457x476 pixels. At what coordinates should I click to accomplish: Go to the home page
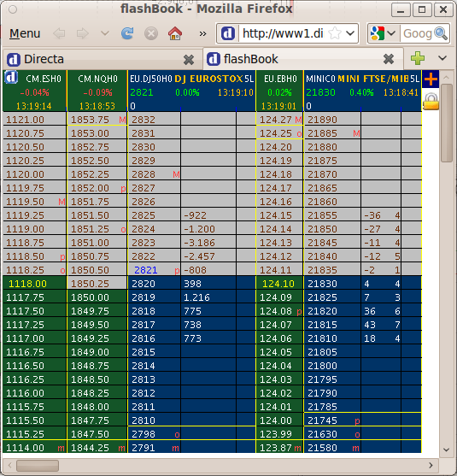175,33
